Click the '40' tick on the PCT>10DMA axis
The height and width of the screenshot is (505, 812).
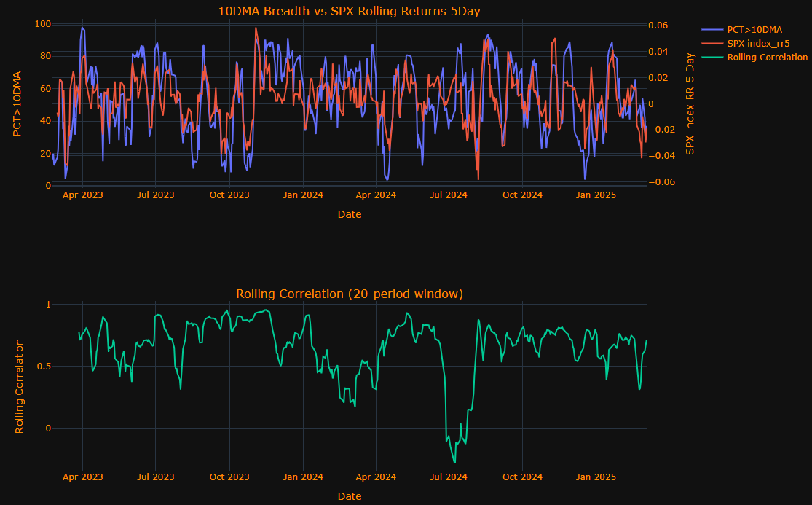[46, 121]
